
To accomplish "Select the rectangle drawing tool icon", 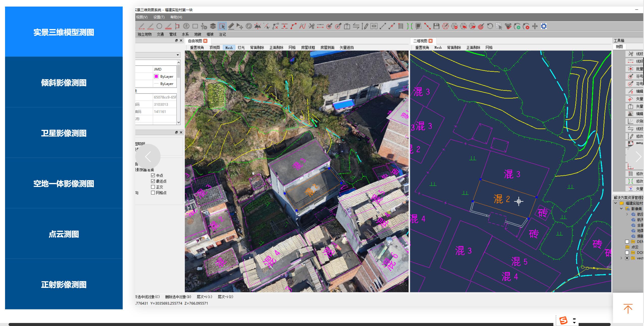I will (x=195, y=26).
